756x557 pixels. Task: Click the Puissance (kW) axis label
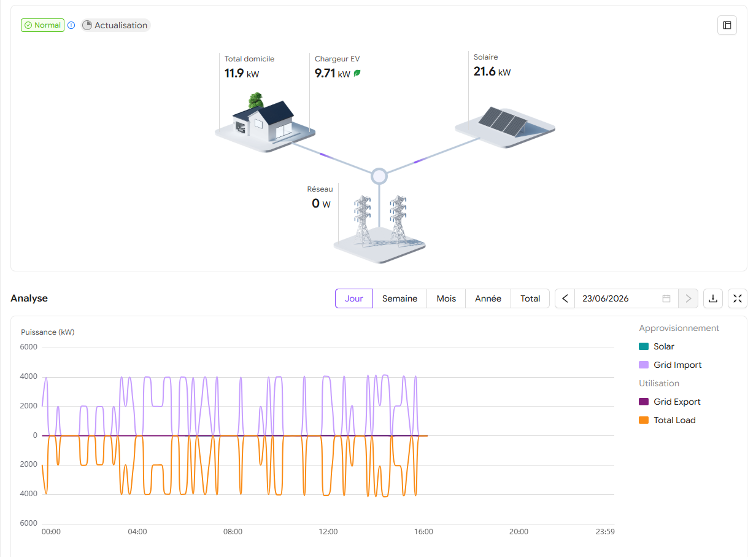48,332
